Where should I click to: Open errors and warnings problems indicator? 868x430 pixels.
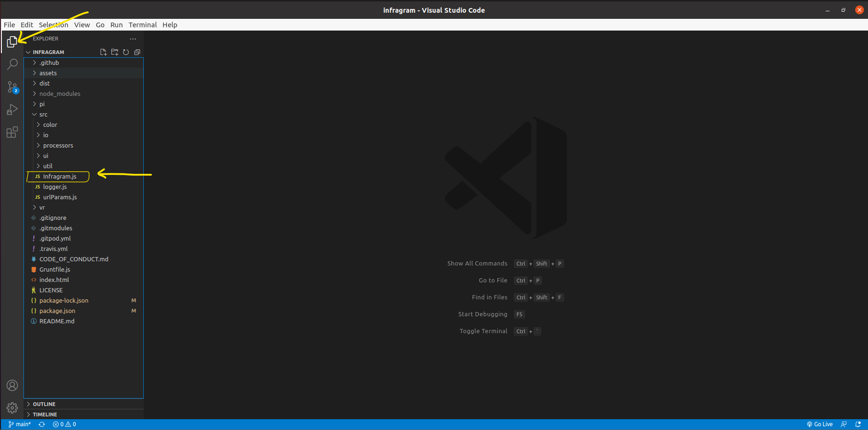coord(64,424)
